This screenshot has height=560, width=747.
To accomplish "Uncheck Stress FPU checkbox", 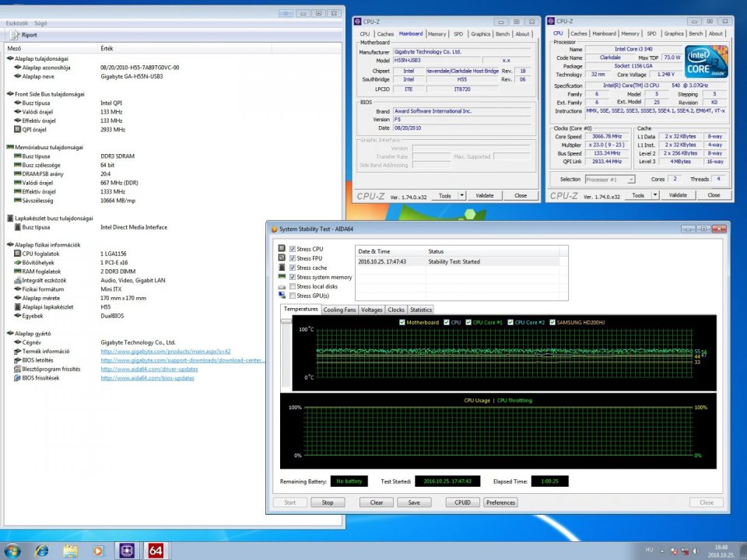I will coord(293,258).
